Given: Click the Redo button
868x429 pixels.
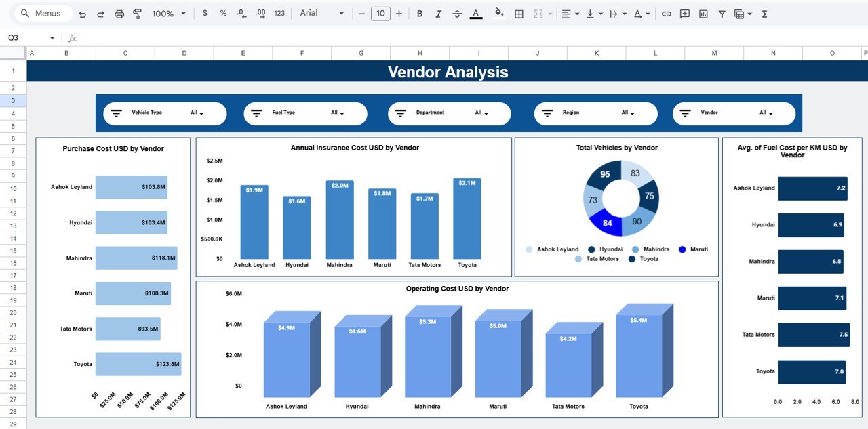Looking at the screenshot, I should coord(100,13).
